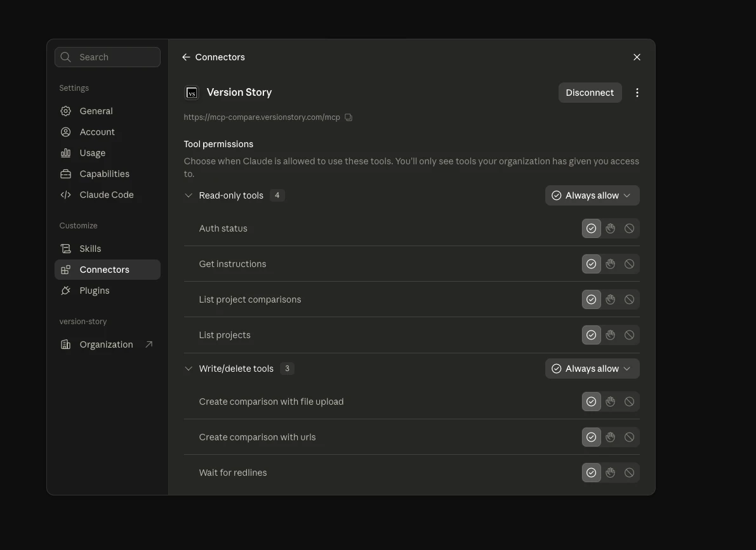Select Connectors in the sidebar
The image size is (756, 550).
coord(107,270)
